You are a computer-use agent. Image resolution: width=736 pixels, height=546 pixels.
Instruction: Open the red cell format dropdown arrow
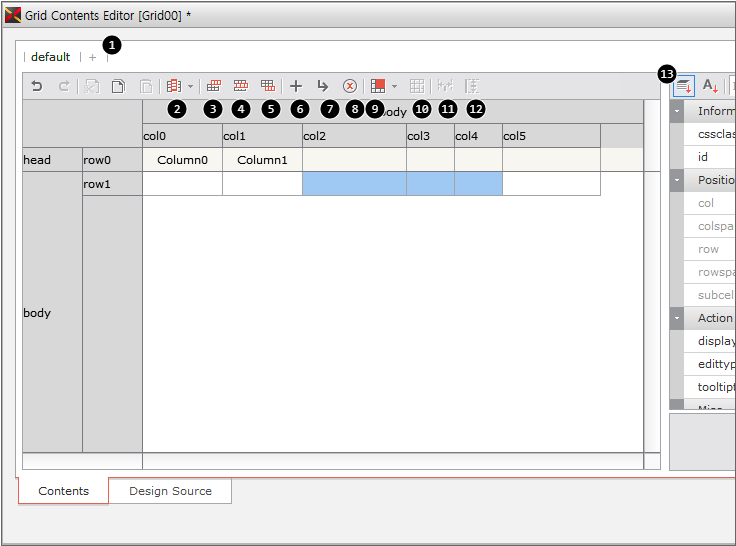tap(395, 87)
